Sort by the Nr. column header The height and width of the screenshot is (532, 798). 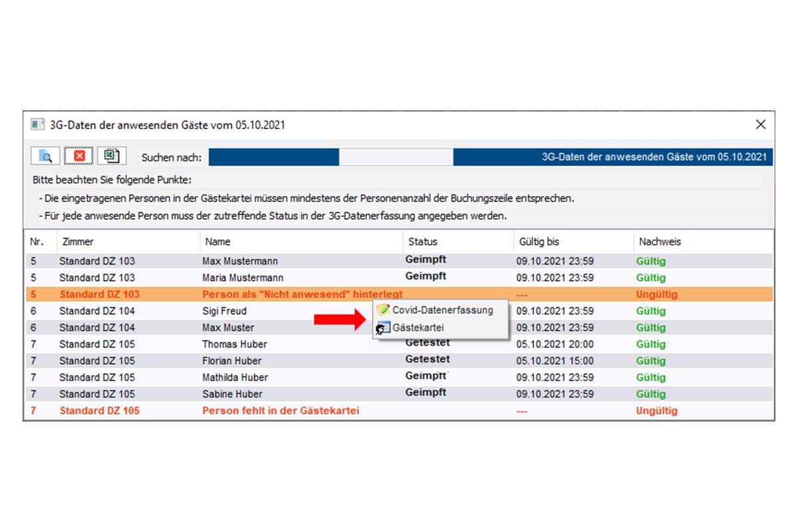click(37, 241)
